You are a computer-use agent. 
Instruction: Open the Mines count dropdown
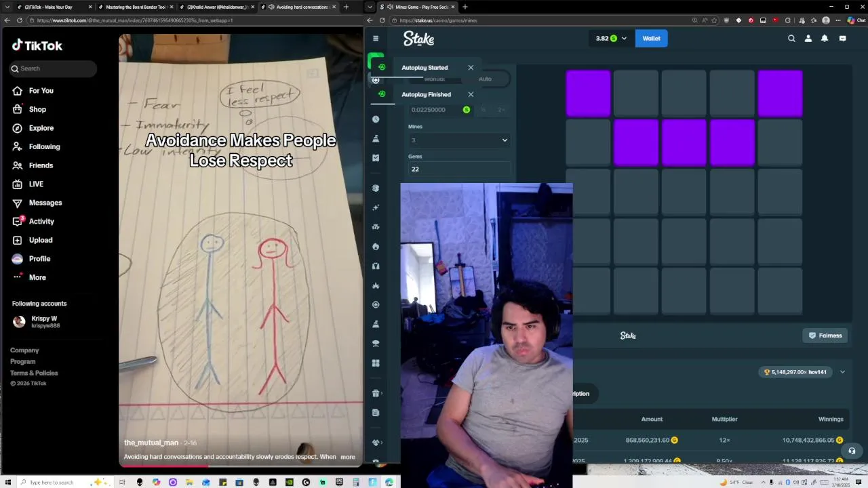(459, 140)
